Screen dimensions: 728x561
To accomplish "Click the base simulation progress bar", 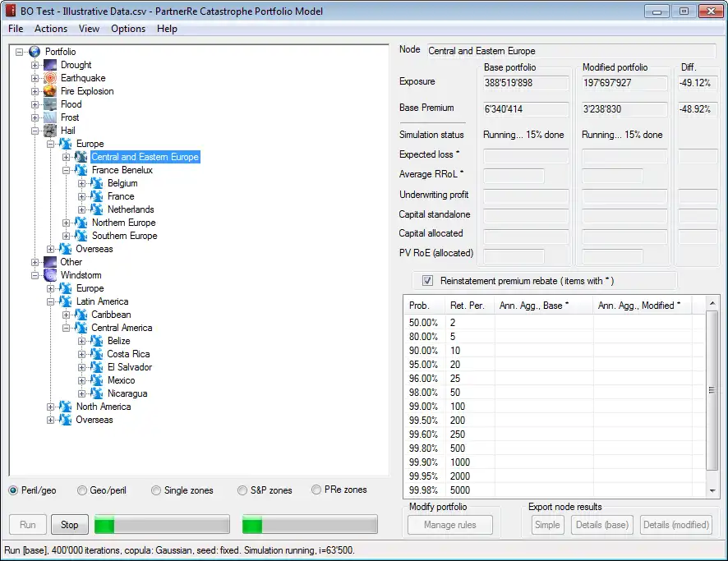I will pyautogui.click(x=162, y=525).
